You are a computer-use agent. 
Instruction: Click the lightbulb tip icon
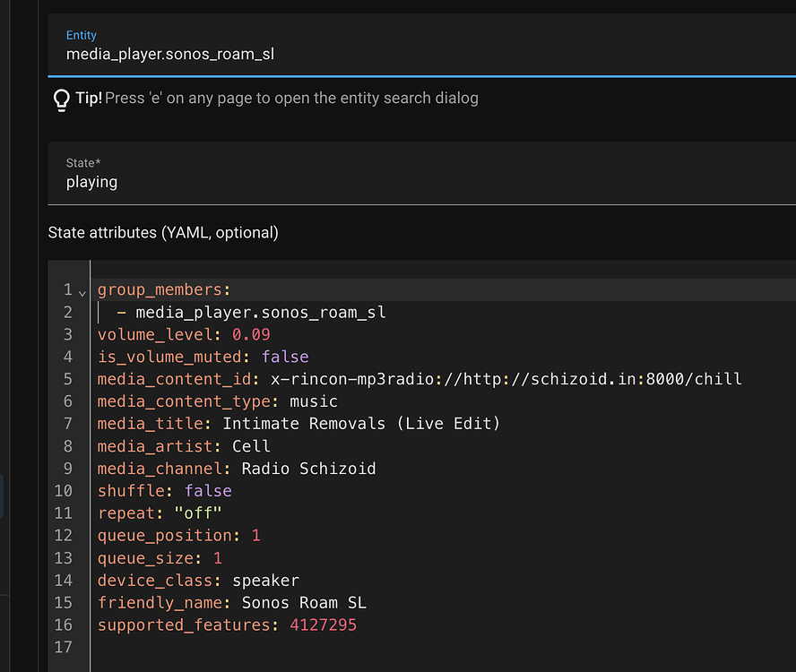pos(61,99)
